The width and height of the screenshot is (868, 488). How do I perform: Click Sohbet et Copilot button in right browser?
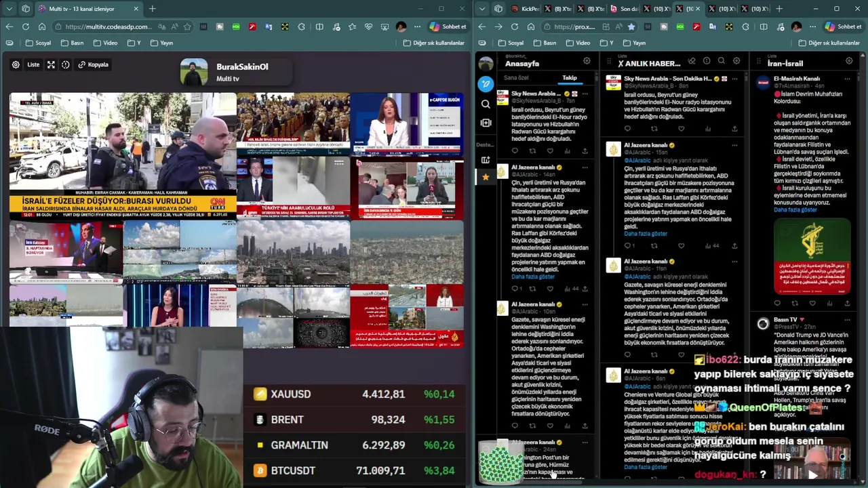tap(844, 26)
